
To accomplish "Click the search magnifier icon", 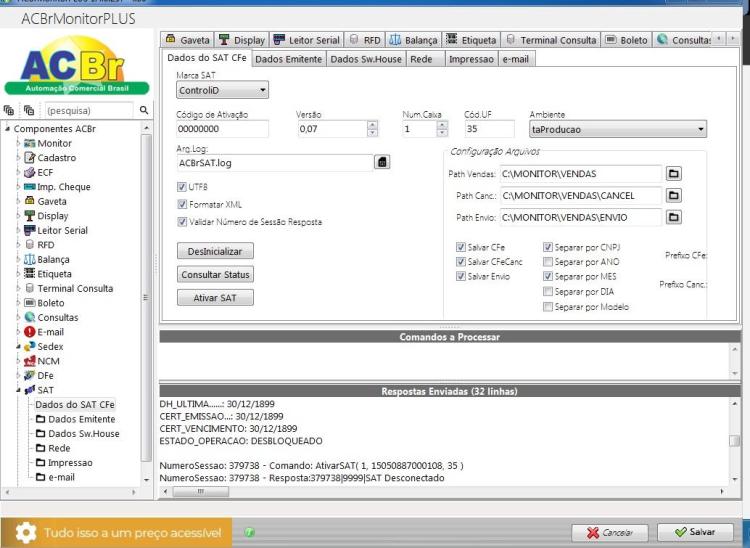I will click(144, 110).
